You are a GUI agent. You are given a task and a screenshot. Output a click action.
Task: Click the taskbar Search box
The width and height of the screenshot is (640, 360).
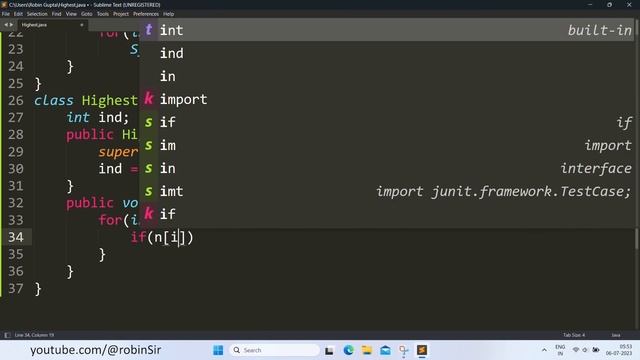click(274, 350)
